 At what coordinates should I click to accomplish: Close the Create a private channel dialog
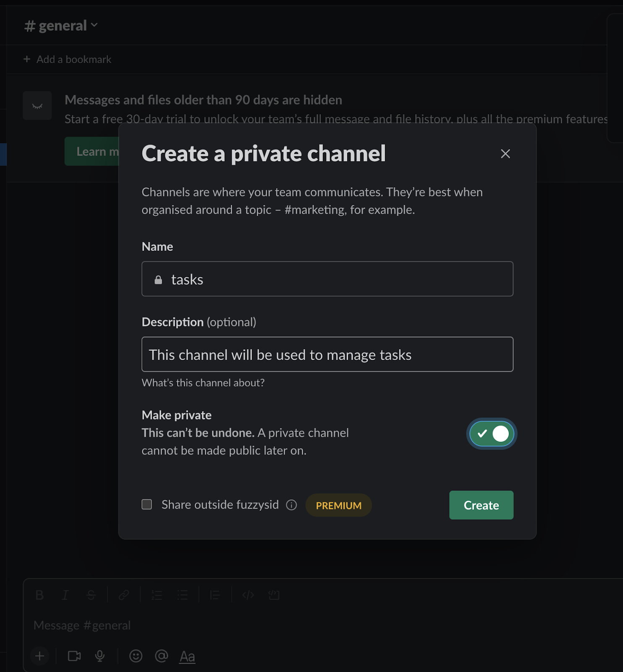505,154
